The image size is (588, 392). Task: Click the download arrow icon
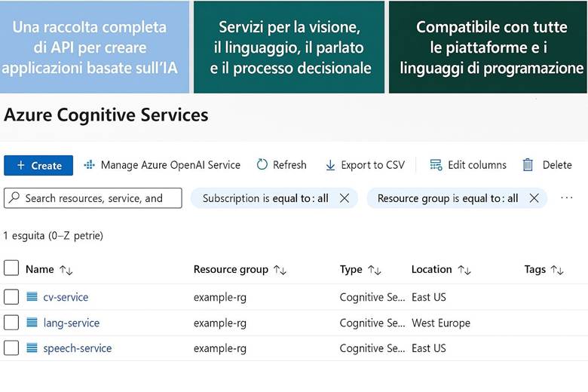click(x=330, y=165)
